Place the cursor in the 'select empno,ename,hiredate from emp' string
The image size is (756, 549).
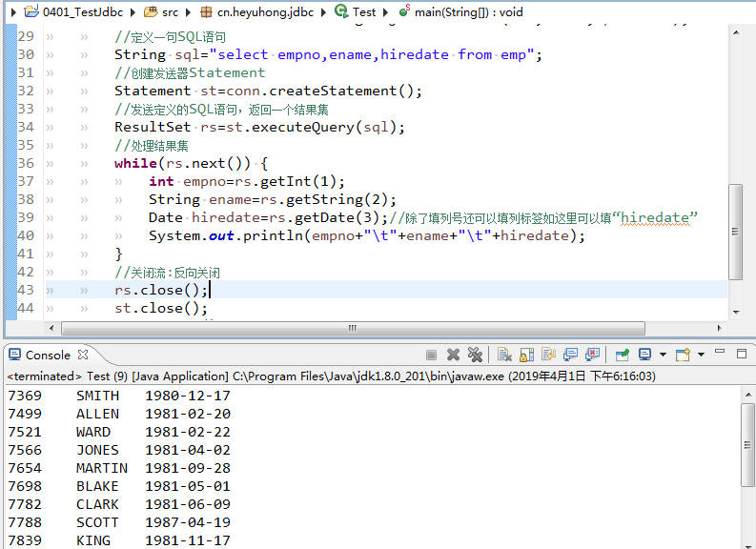pos(371,54)
